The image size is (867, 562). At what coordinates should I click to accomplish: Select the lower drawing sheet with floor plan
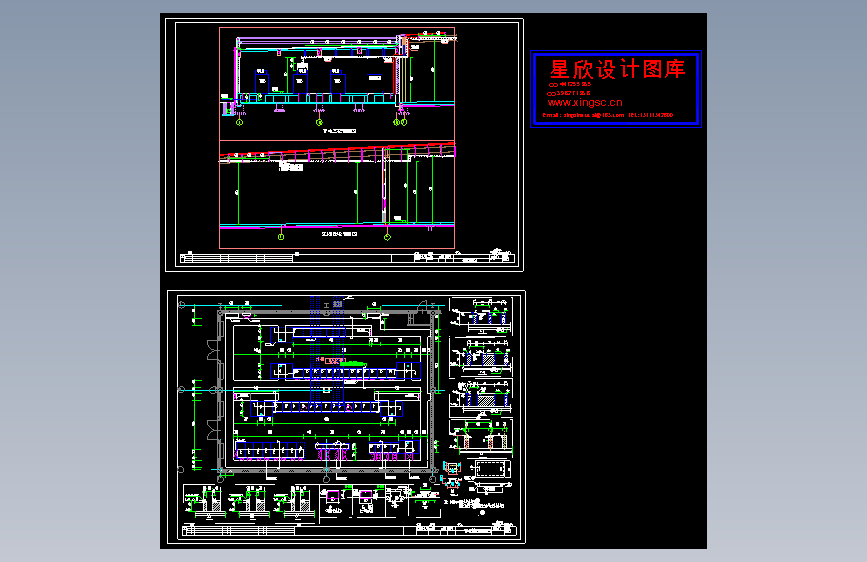click(x=346, y=417)
